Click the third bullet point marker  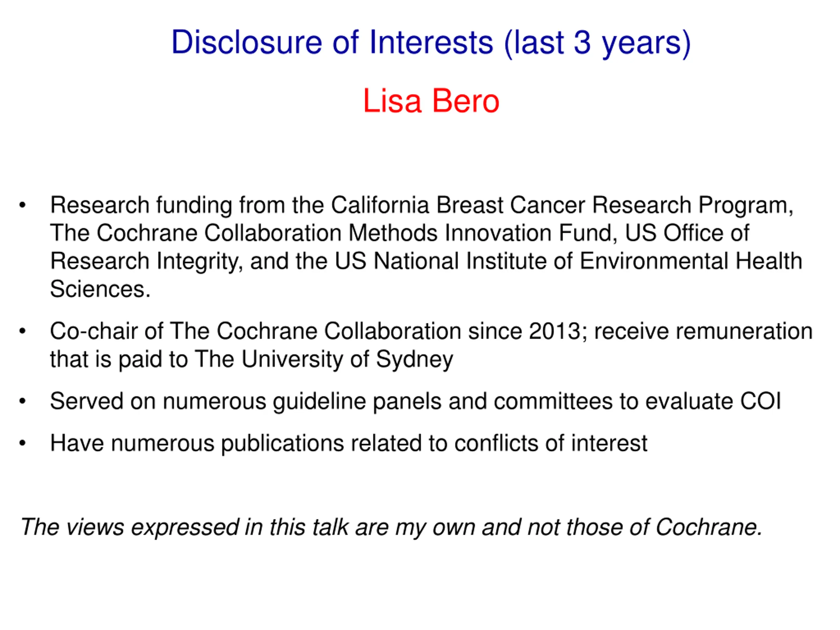22,401
